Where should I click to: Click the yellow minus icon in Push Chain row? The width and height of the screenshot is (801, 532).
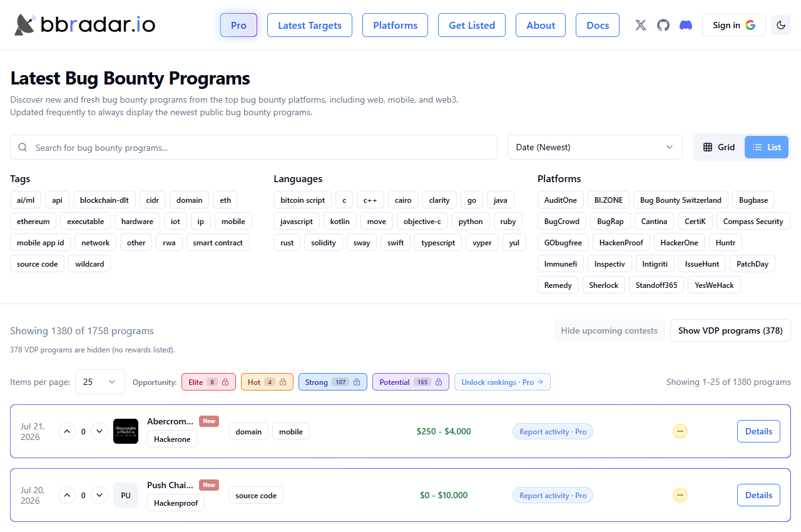click(680, 495)
